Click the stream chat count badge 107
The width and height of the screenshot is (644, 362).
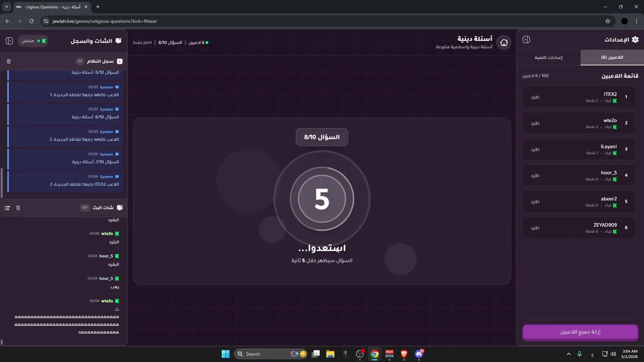pos(85,208)
